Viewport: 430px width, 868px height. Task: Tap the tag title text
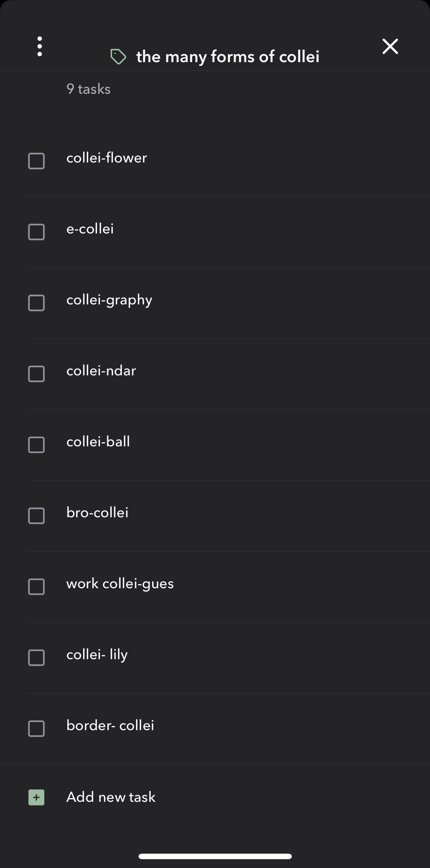227,57
